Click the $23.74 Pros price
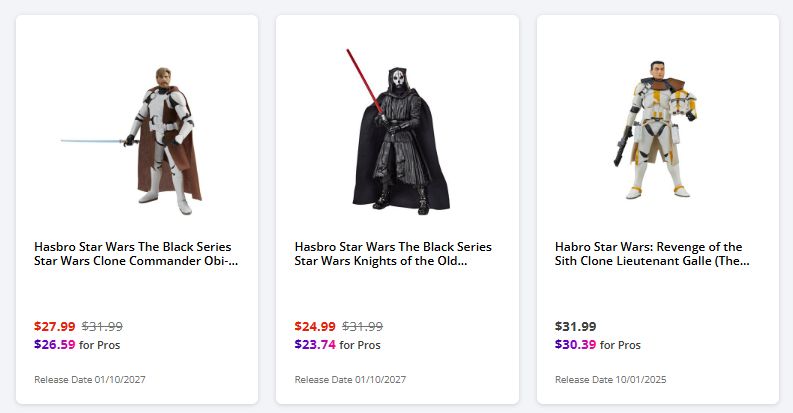 tap(315, 345)
